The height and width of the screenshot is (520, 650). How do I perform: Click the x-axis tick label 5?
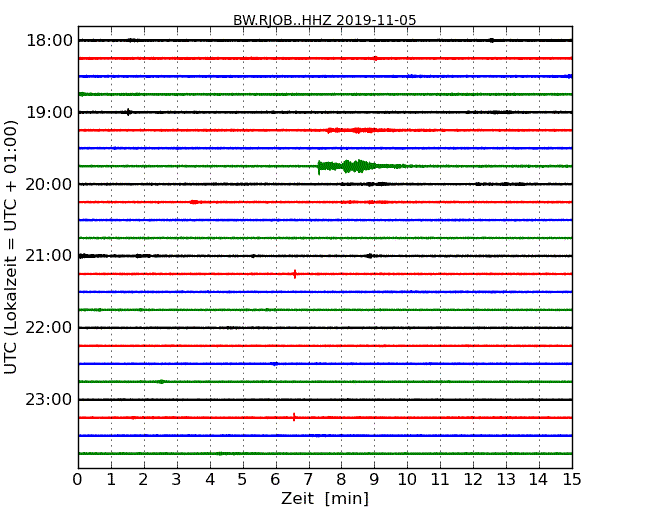(x=243, y=480)
